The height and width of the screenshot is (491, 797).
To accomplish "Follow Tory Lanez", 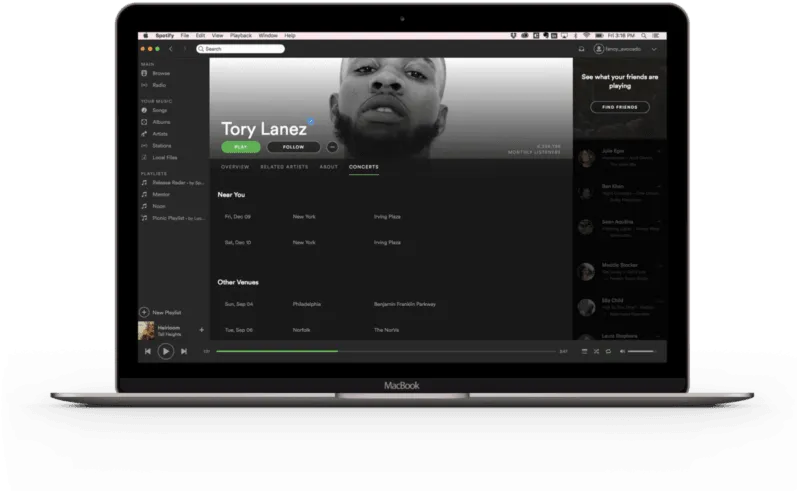I will coord(294,147).
